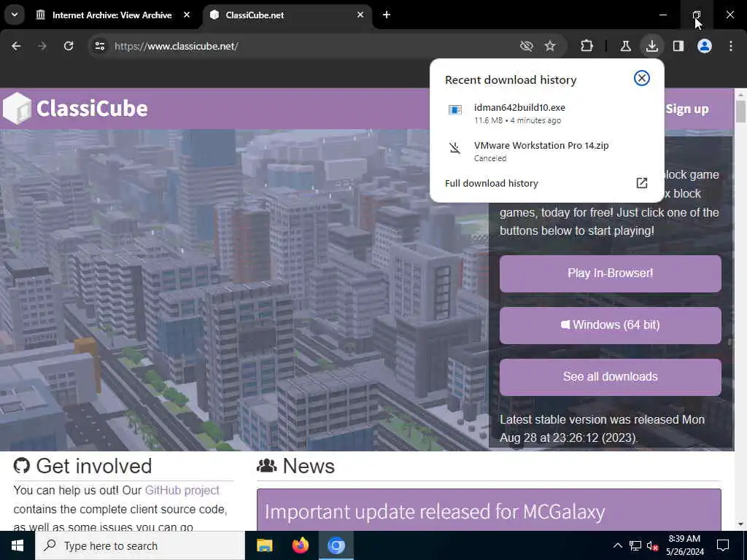The image size is (747, 560).
Task: Bookmark this page with the star icon
Action: click(550, 46)
